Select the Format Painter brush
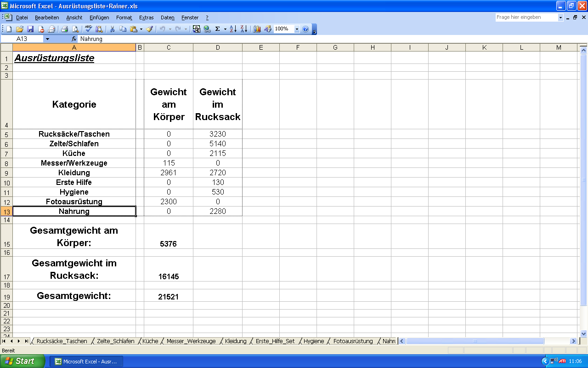Image resolution: width=588 pixels, height=368 pixels. click(x=150, y=29)
